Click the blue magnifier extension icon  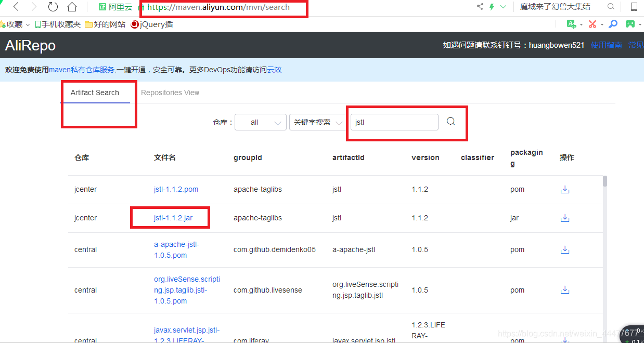(613, 24)
